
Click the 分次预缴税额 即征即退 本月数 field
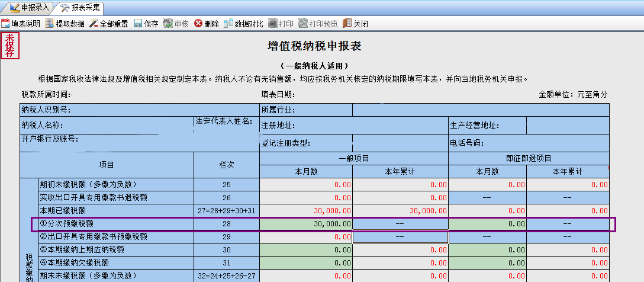(x=488, y=224)
